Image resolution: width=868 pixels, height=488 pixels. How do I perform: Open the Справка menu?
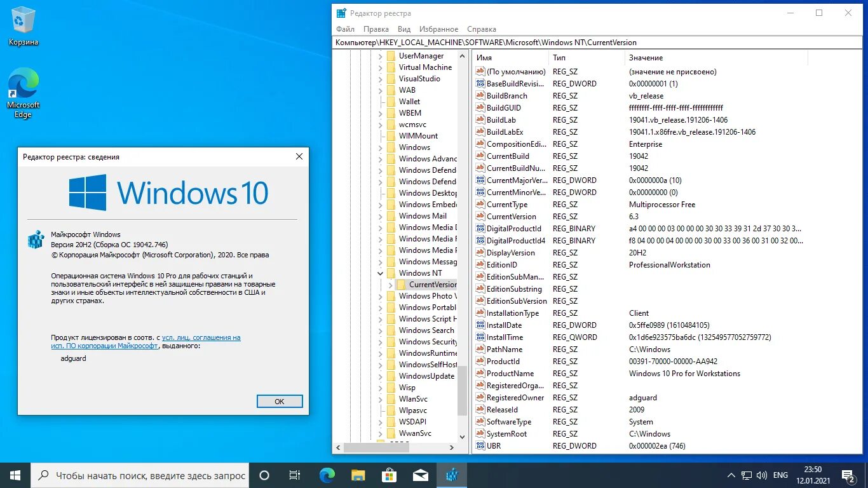(x=482, y=29)
